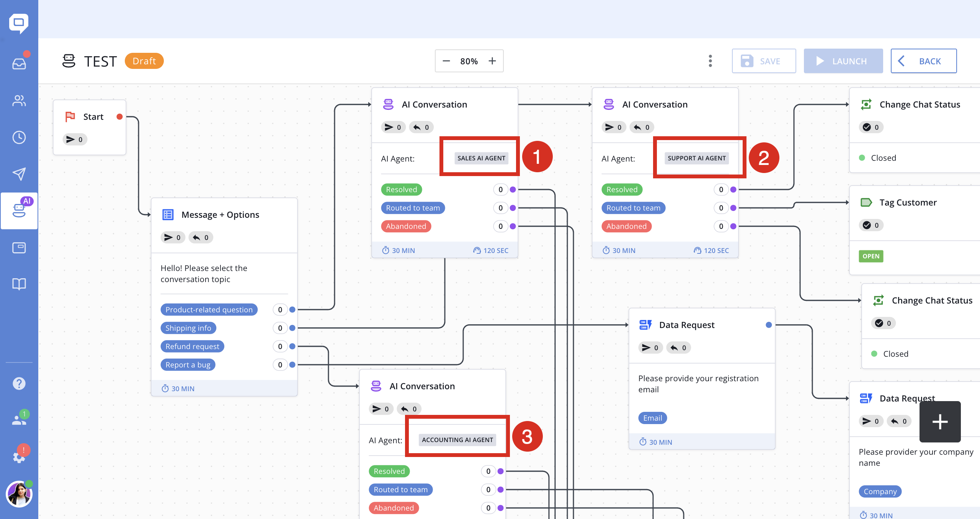
Task: Click the Report a bug connector dot
Action: click(292, 365)
